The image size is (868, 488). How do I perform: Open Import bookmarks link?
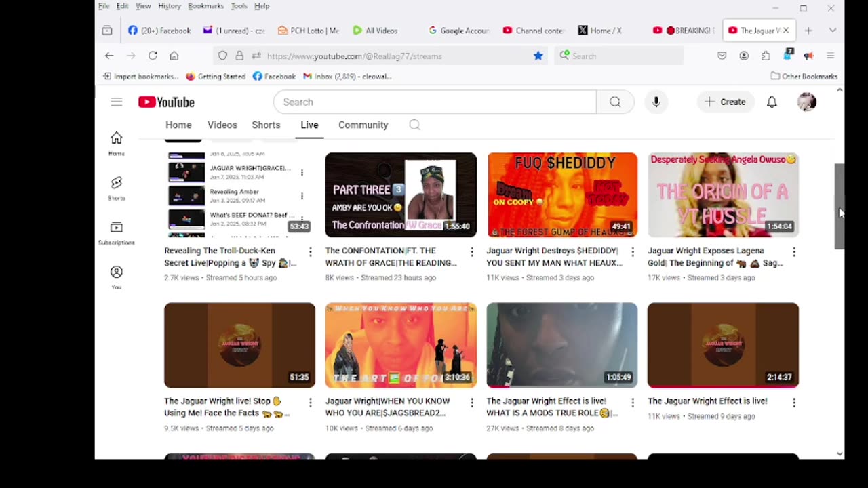coord(140,76)
